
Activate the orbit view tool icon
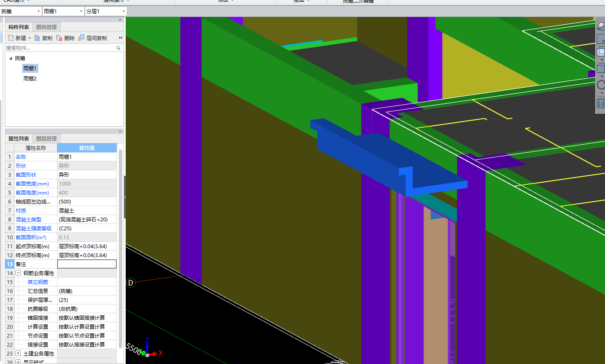[601, 26]
